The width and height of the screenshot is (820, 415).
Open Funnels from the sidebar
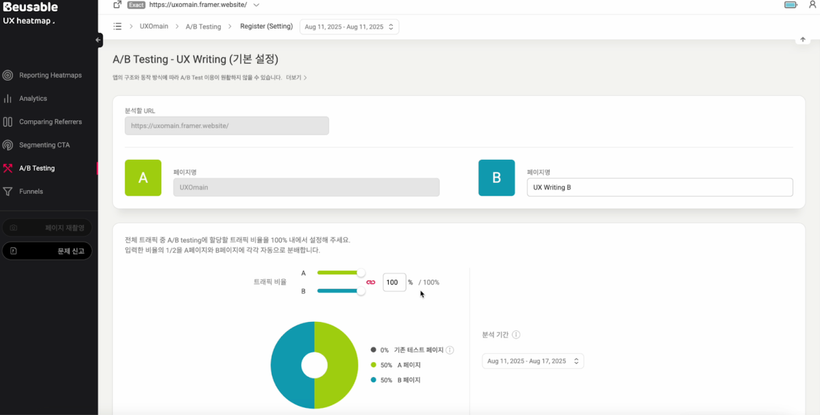coord(31,191)
